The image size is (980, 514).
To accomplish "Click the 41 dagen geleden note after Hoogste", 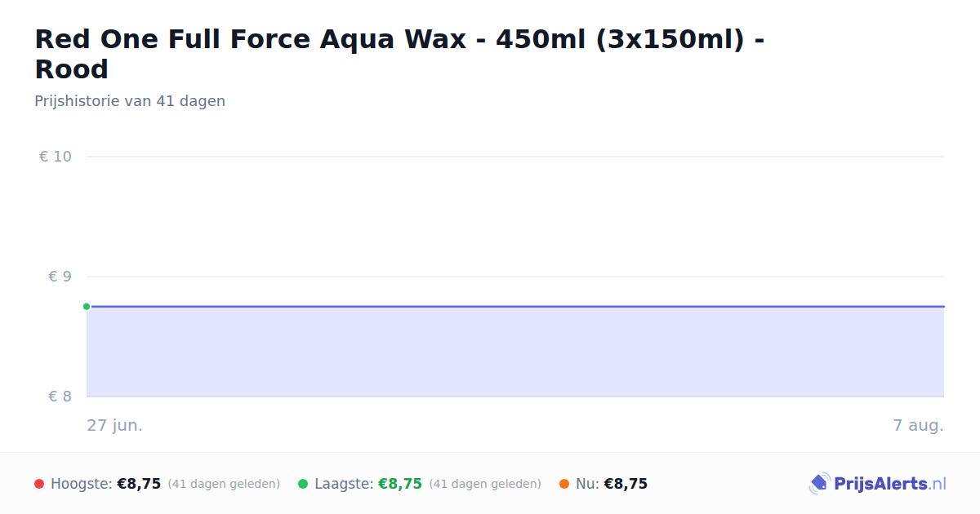I will 224,484.
